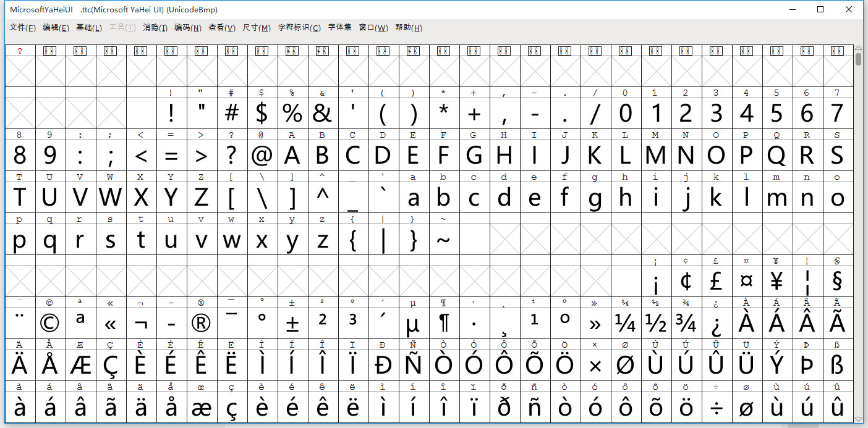Select the at sign @ glyph
The image size is (868, 428).
[262, 153]
